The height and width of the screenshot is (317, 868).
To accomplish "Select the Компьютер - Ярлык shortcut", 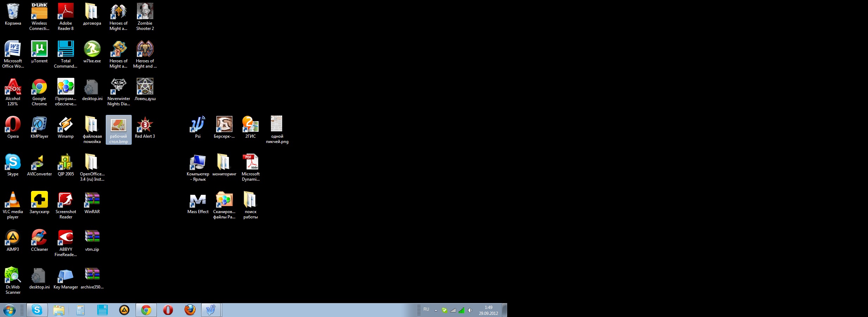I will point(198,167).
